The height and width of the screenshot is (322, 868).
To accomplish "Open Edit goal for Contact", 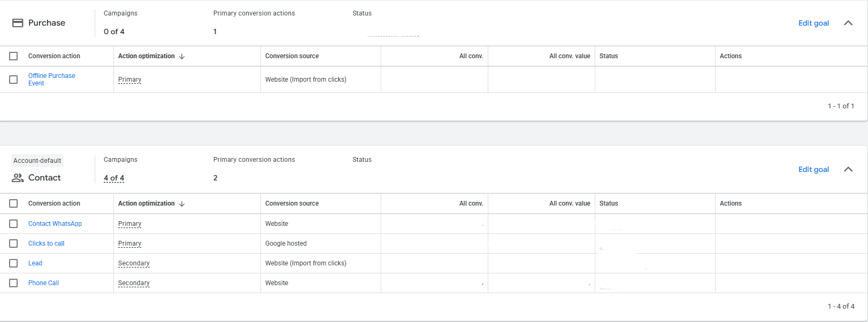I will click(x=813, y=169).
